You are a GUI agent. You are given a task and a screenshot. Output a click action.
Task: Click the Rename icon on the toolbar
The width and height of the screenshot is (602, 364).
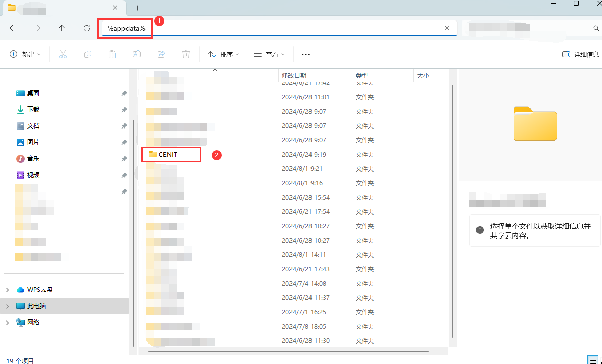(136, 54)
